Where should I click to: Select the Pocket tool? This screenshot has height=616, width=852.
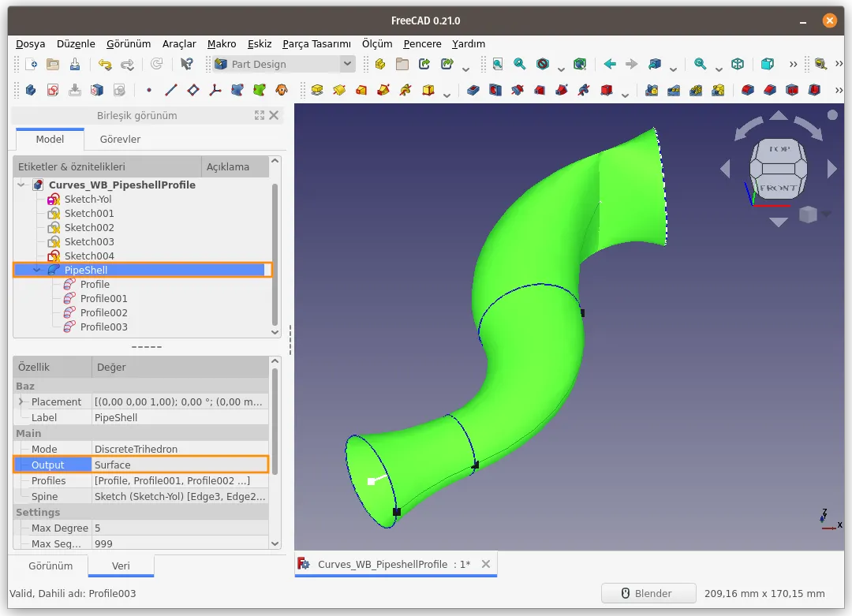click(x=473, y=90)
